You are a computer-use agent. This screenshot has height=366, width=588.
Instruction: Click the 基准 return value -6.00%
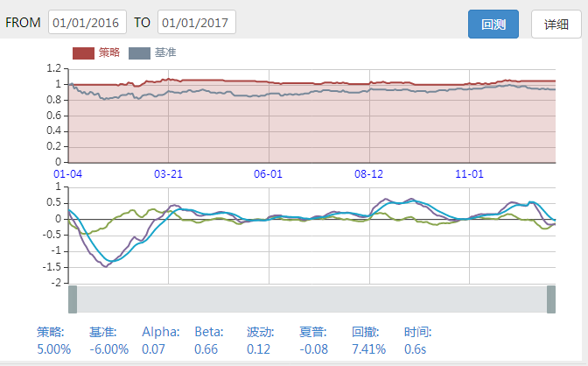pos(109,349)
